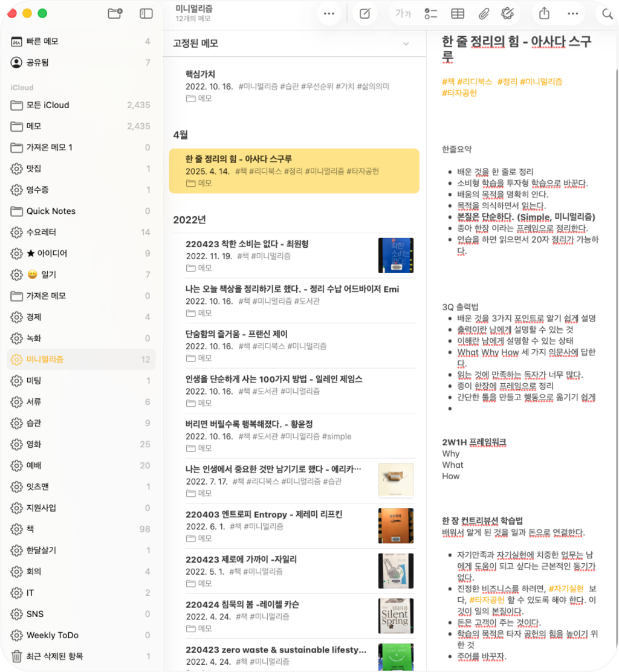Open the writing tools icon

508,13
